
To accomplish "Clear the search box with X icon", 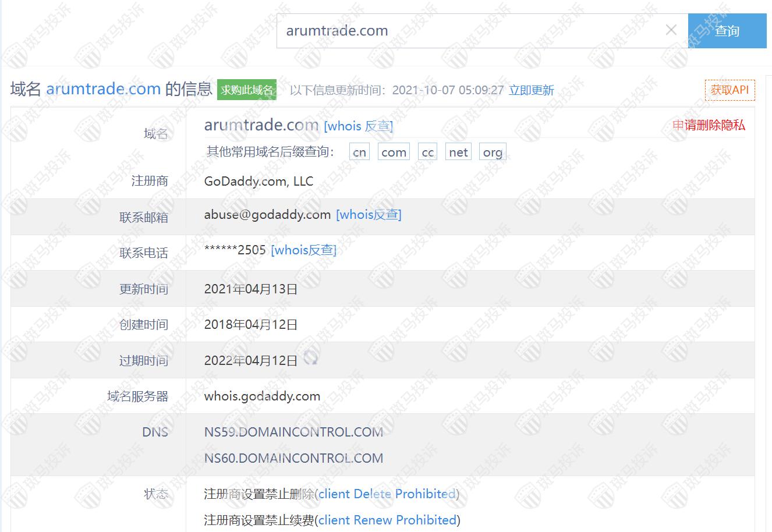I will [671, 30].
